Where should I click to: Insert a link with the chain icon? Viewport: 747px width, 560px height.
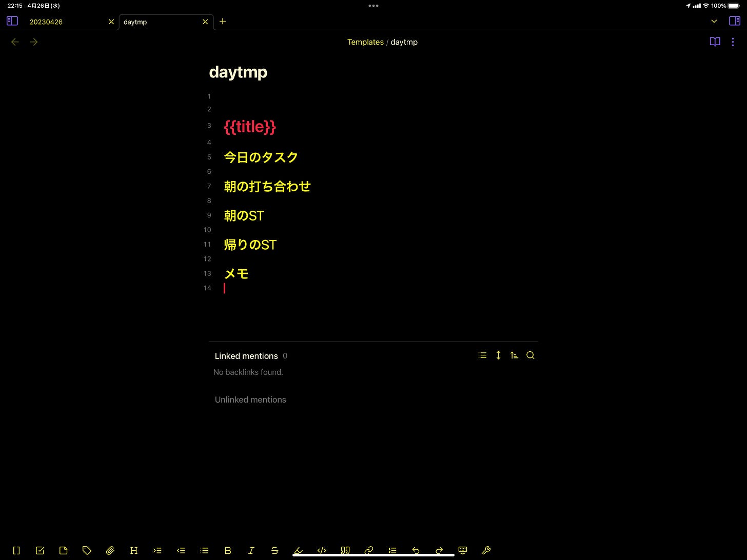pos(369,550)
